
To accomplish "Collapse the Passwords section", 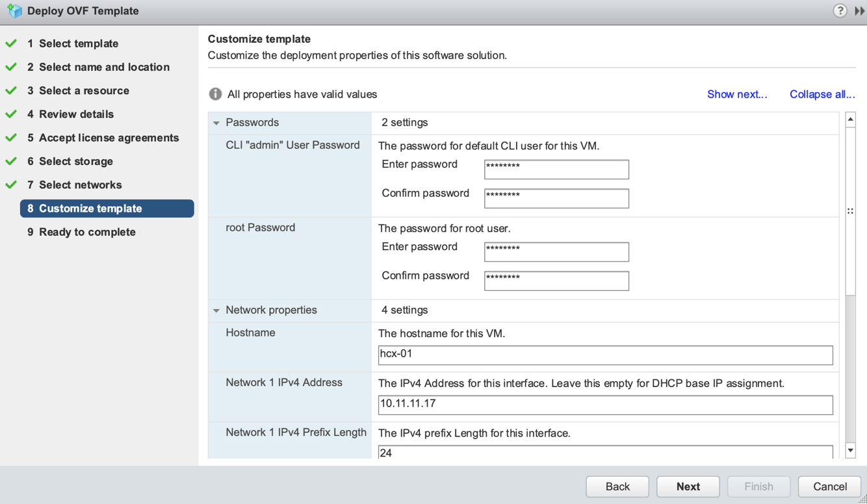I will click(x=216, y=123).
